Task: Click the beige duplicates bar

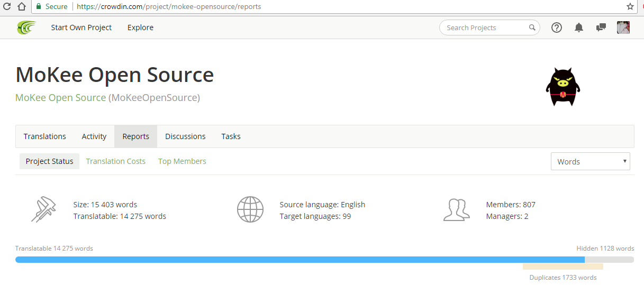Action: coord(563,266)
